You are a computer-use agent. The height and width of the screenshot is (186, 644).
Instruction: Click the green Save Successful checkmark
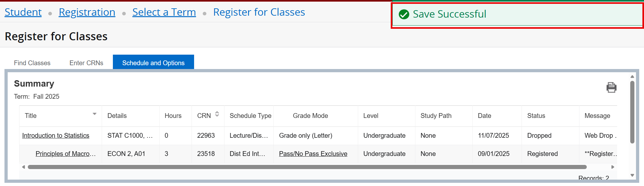pos(404,14)
